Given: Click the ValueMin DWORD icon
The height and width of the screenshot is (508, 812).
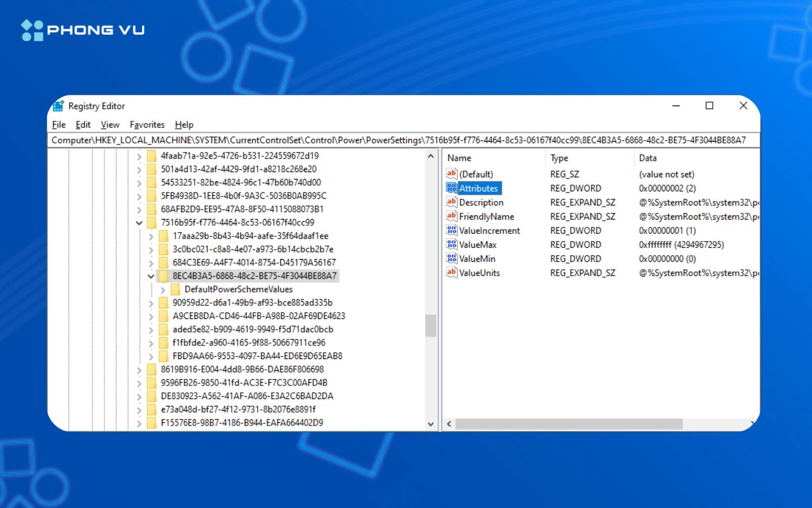Looking at the screenshot, I should [x=452, y=259].
